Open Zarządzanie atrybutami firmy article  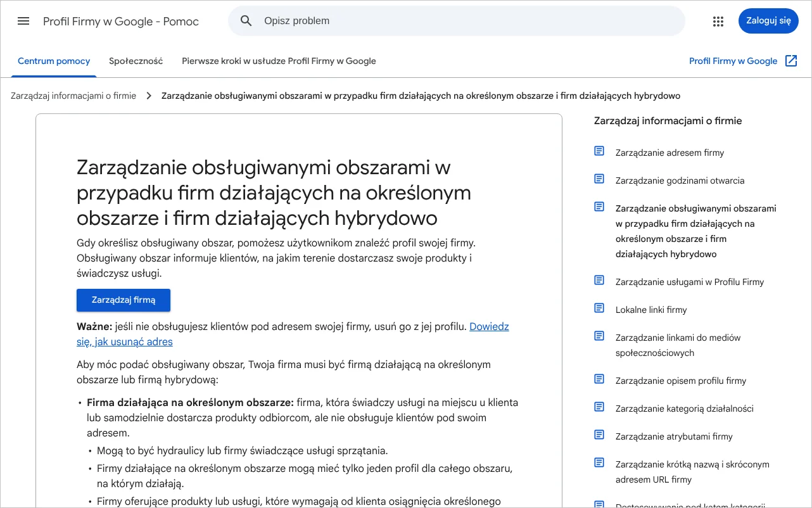coord(674,436)
